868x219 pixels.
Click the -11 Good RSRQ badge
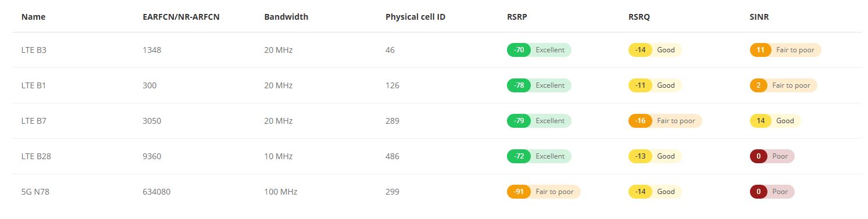coord(655,85)
